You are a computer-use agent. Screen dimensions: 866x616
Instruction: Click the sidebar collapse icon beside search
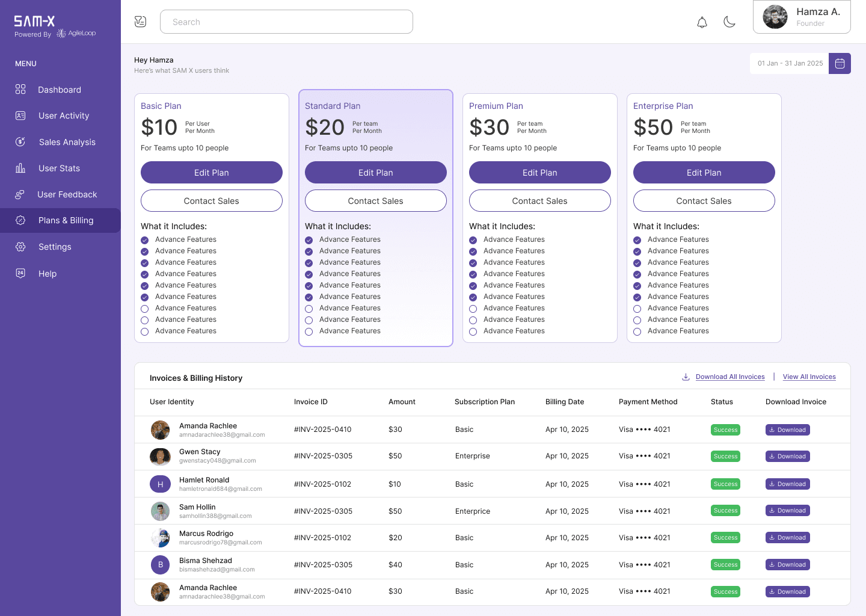(140, 22)
